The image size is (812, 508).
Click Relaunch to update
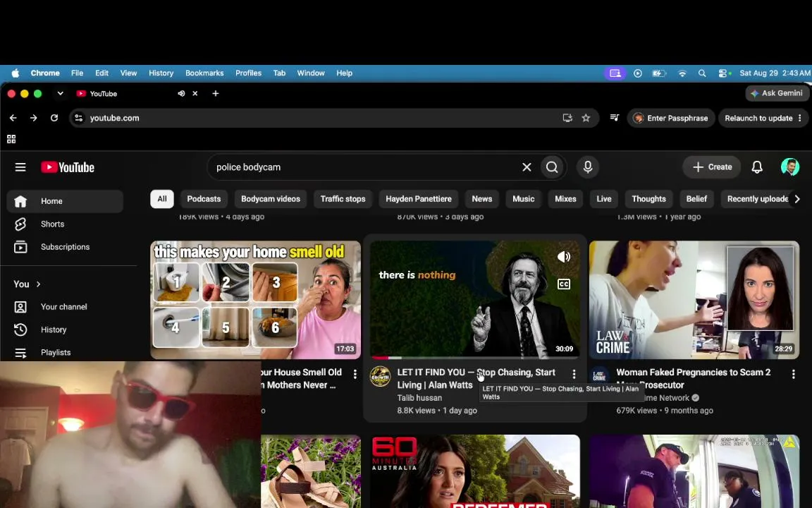[758, 119]
